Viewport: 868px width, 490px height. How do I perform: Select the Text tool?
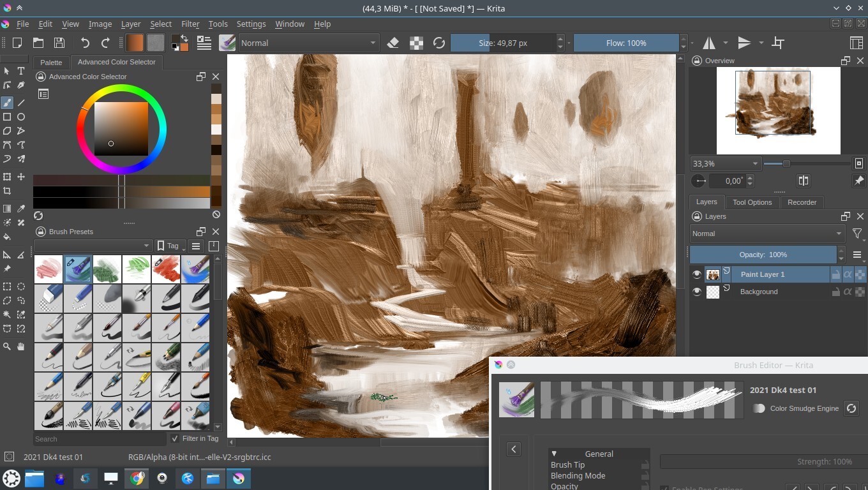pyautogui.click(x=20, y=71)
